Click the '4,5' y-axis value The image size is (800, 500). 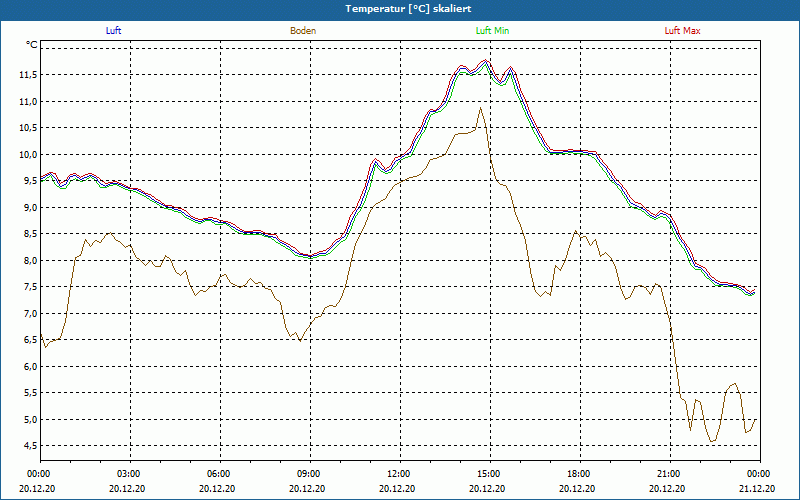31,446
